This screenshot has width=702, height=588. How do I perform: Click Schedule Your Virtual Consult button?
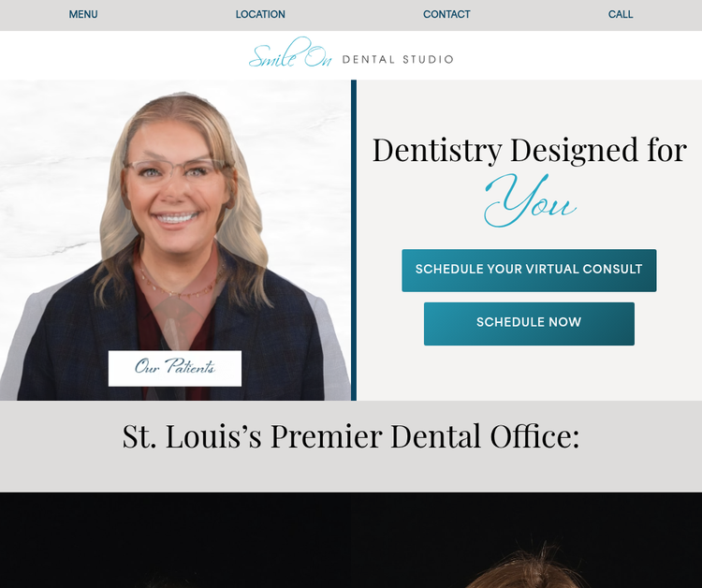529,271
